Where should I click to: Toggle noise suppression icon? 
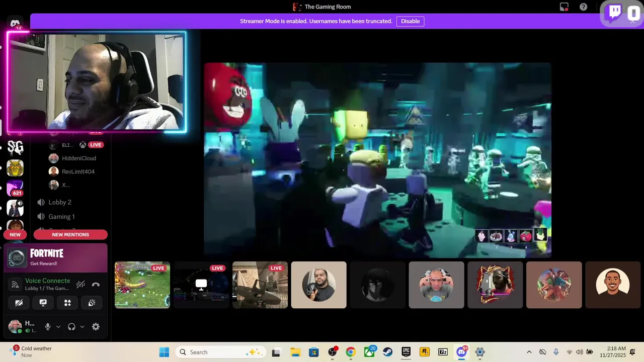pyautogui.click(x=80, y=285)
